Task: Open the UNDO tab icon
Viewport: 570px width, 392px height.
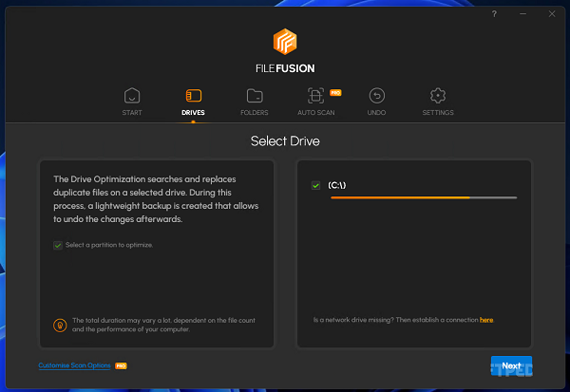Action: pyautogui.click(x=376, y=96)
